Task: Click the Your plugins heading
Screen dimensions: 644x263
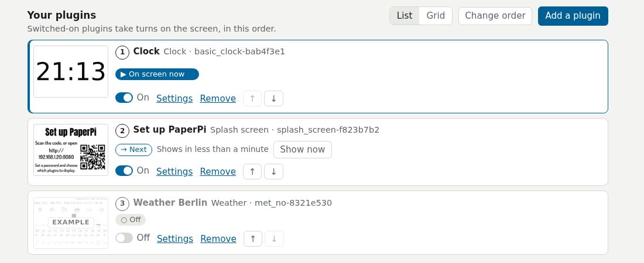Action: coord(61,15)
